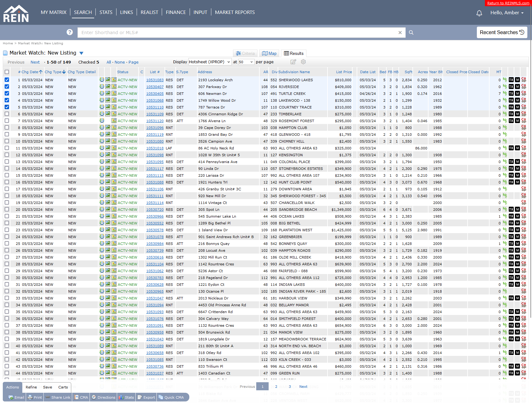This screenshot has height=403, width=532.
Task: Open history clock icon for 1766 Alvena Ln
Action: click(102, 121)
